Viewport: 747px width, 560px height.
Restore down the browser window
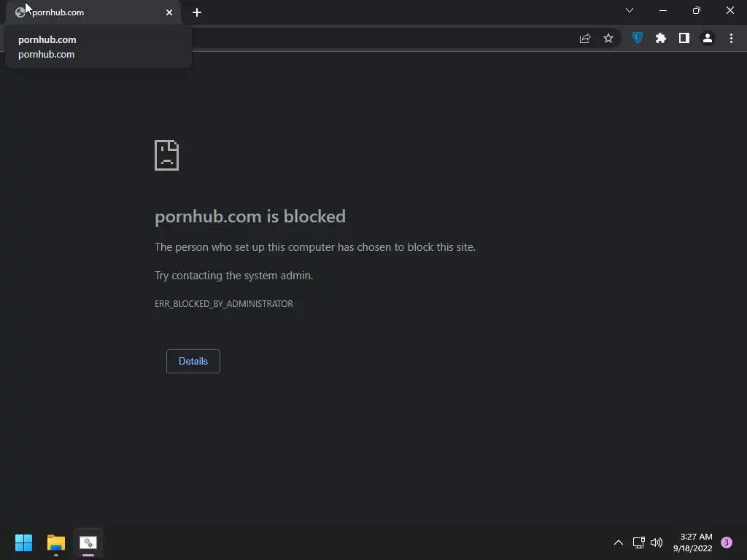coord(697,10)
